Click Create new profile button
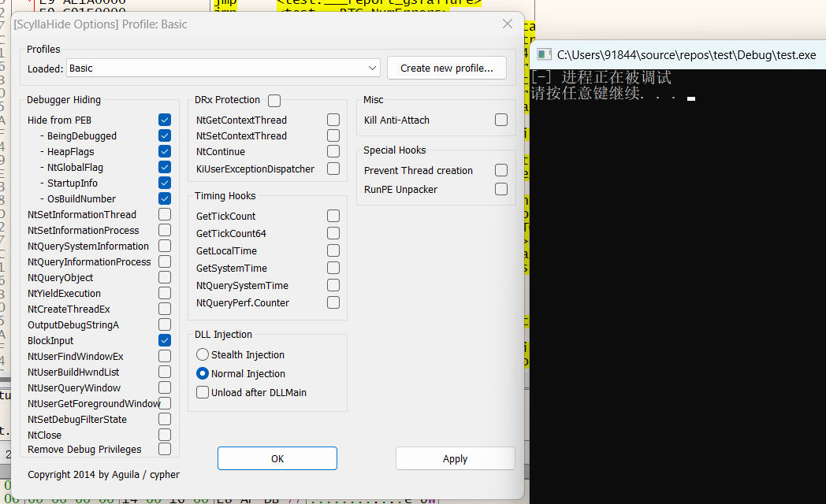 coord(447,68)
